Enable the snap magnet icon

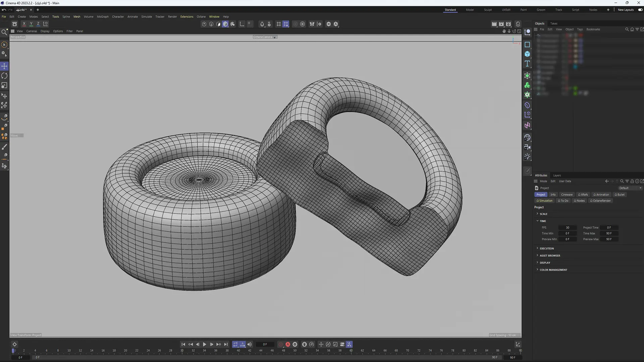coord(262,24)
